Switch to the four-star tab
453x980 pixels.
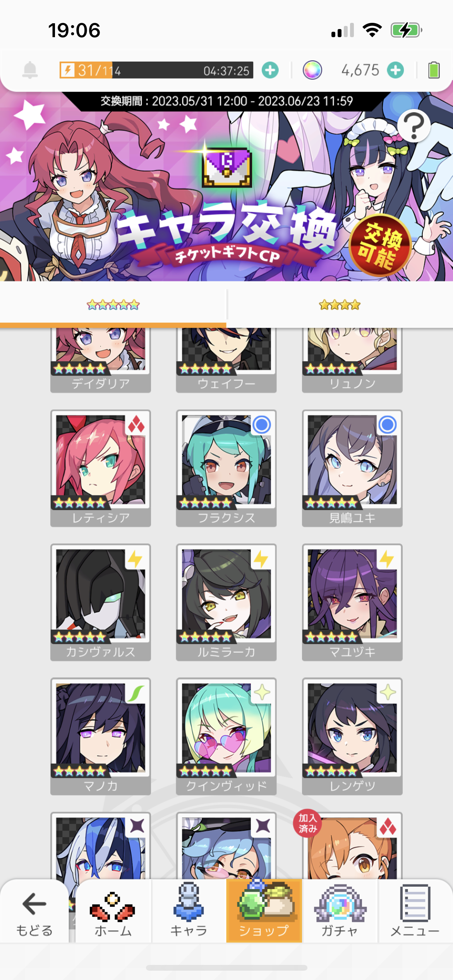click(x=340, y=305)
